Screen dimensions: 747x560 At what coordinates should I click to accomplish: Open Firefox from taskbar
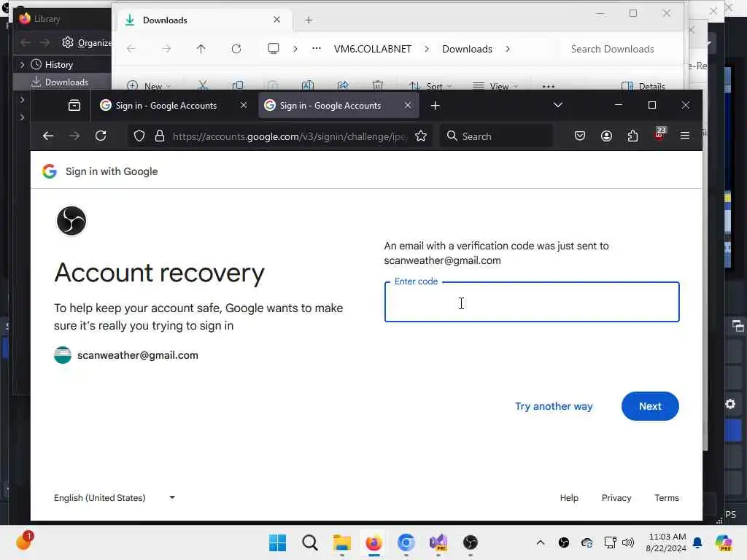point(374,542)
